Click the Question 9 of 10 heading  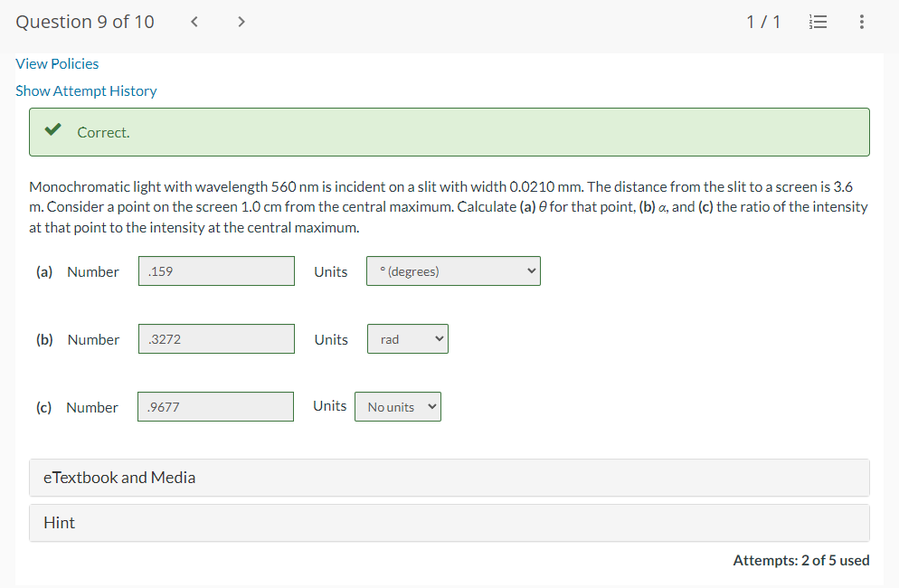pyautogui.click(x=85, y=21)
